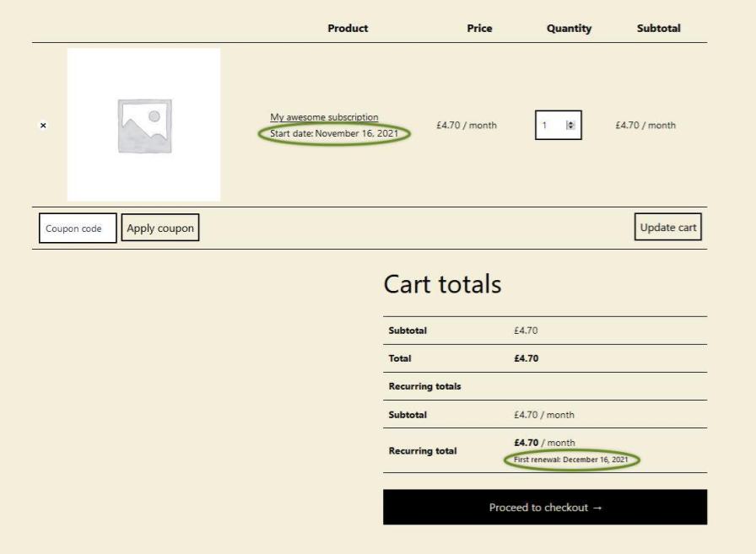Click the Subtotal column header
Screen dimensions: 756x554
659,28
